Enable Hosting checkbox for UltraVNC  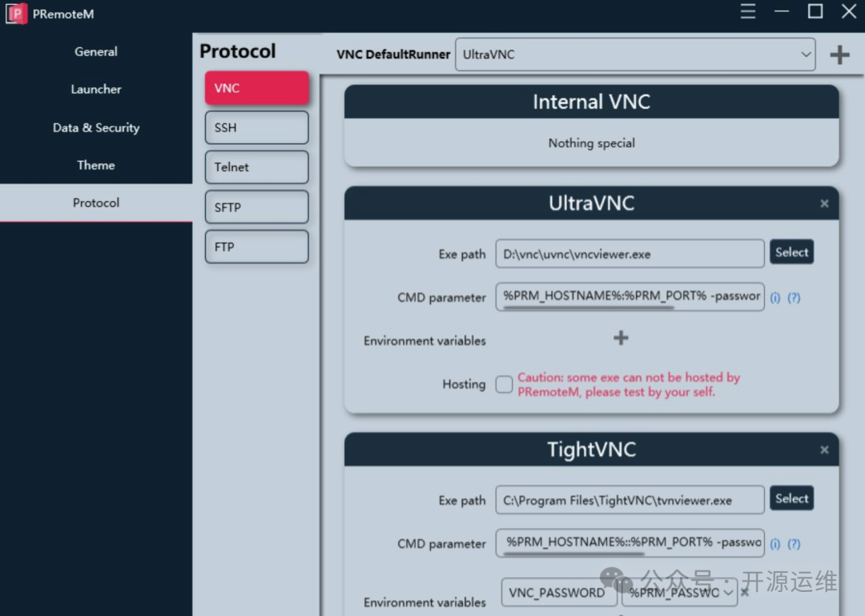pyautogui.click(x=504, y=384)
